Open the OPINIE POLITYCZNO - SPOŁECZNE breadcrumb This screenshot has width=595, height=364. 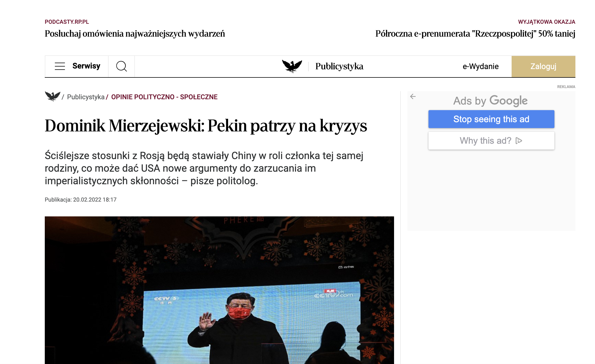pos(164,97)
